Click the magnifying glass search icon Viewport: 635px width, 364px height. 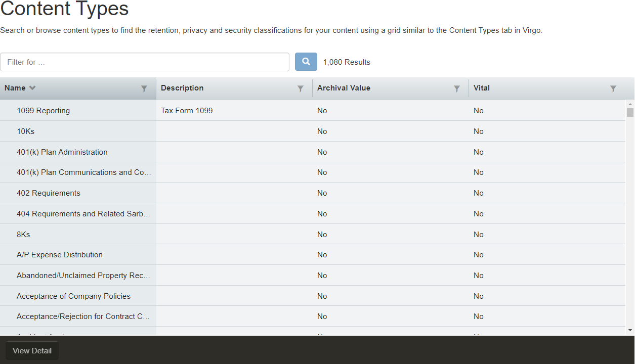[306, 61]
